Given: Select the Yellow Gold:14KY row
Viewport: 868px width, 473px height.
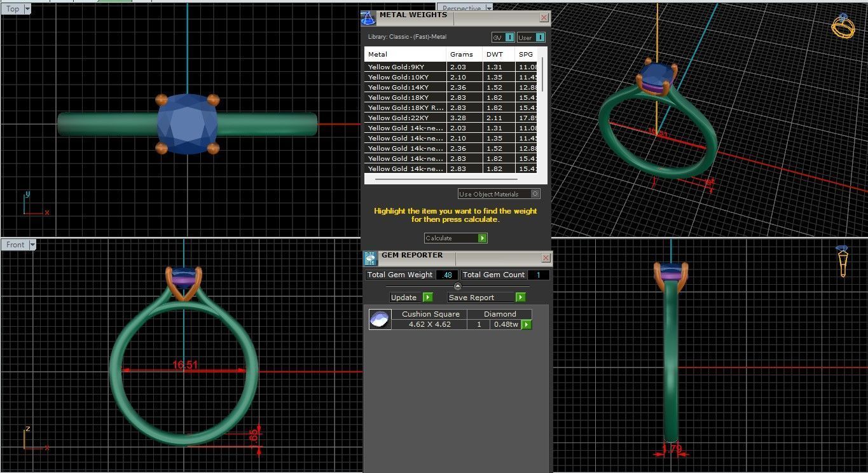Looking at the screenshot, I should [451, 87].
